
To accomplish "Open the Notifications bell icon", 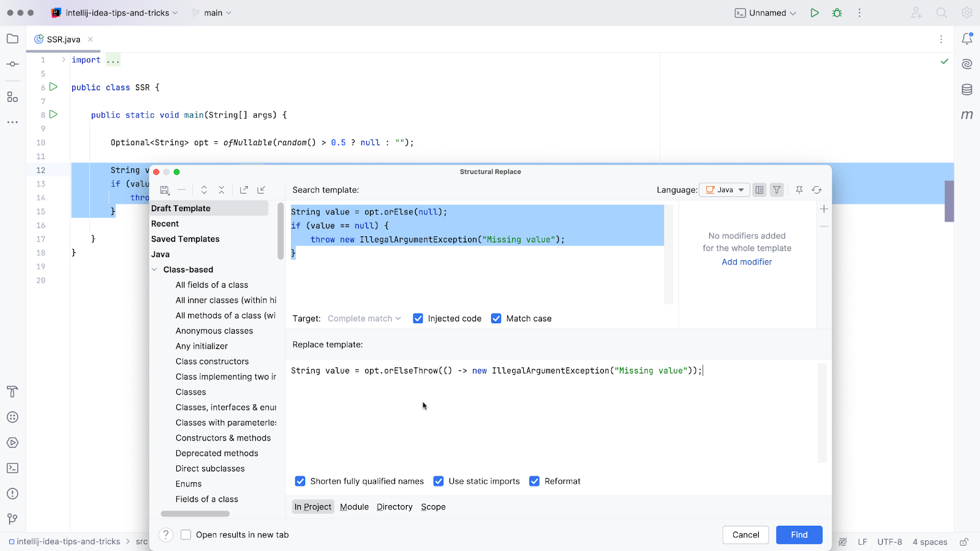I will coord(967,39).
